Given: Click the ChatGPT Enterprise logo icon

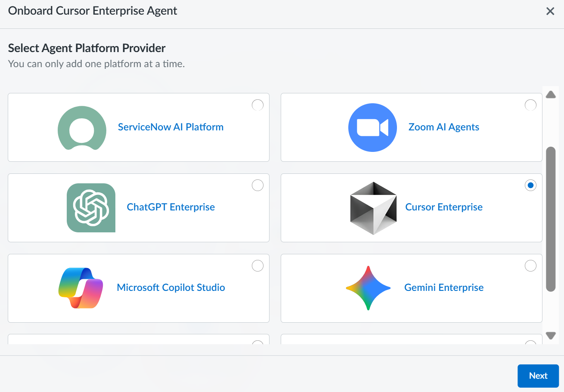Looking at the screenshot, I should pyautogui.click(x=91, y=208).
